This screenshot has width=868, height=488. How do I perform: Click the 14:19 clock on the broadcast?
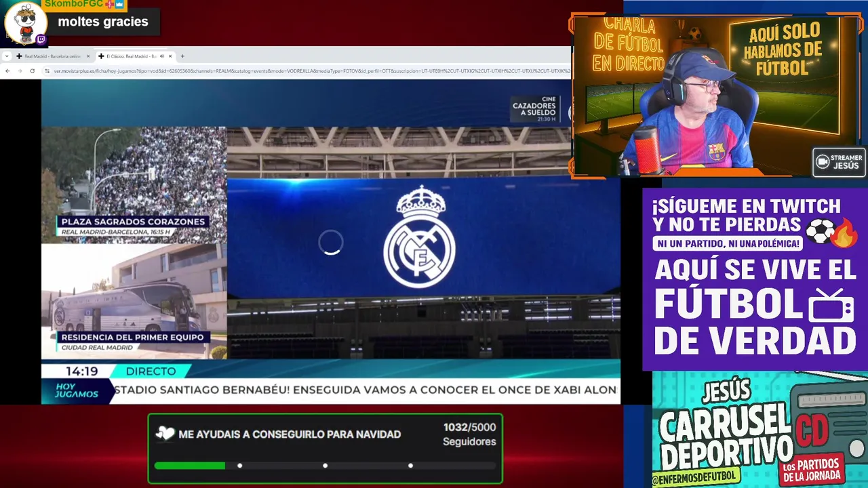point(81,371)
